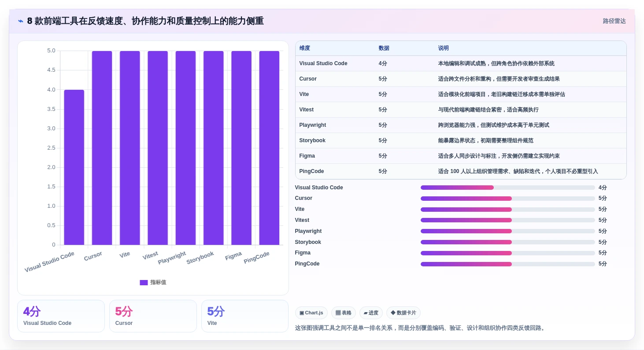Click the 路径雷达 label
This screenshot has width=644, height=350.
click(x=614, y=21)
